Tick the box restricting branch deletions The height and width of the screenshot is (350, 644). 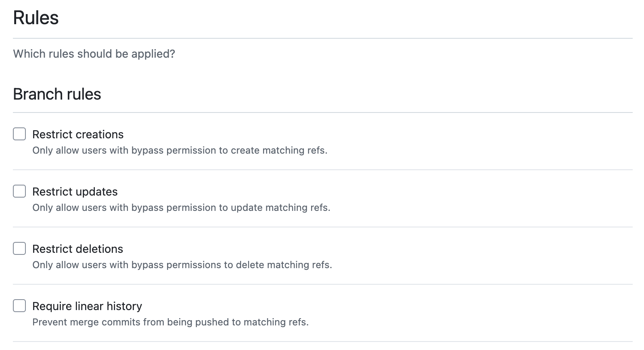click(19, 248)
